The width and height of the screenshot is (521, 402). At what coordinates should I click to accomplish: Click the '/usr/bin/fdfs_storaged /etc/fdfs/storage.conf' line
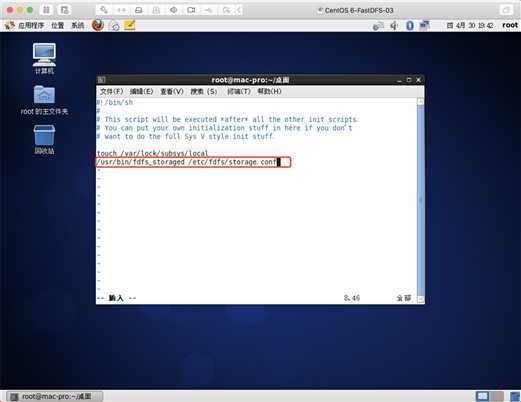pyautogui.click(x=186, y=162)
